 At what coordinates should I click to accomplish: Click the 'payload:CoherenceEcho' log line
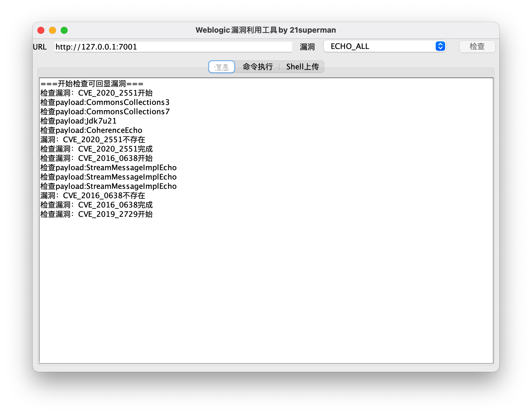click(x=91, y=130)
